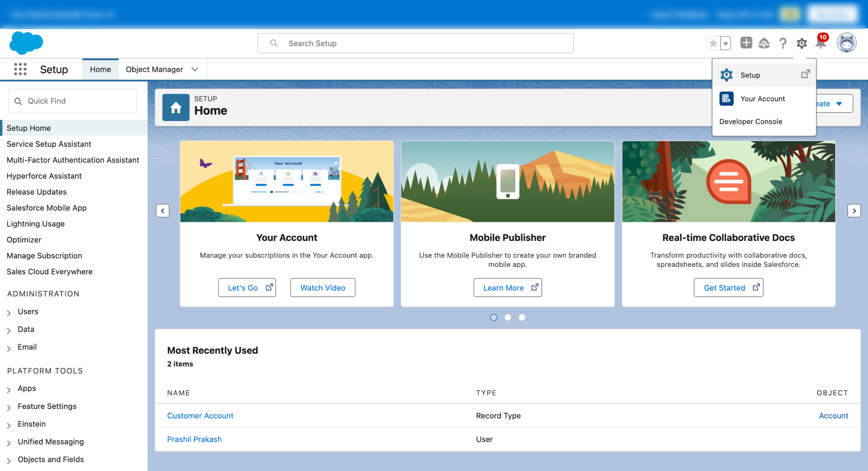
Task: Click the Watch Video button
Action: pos(322,288)
